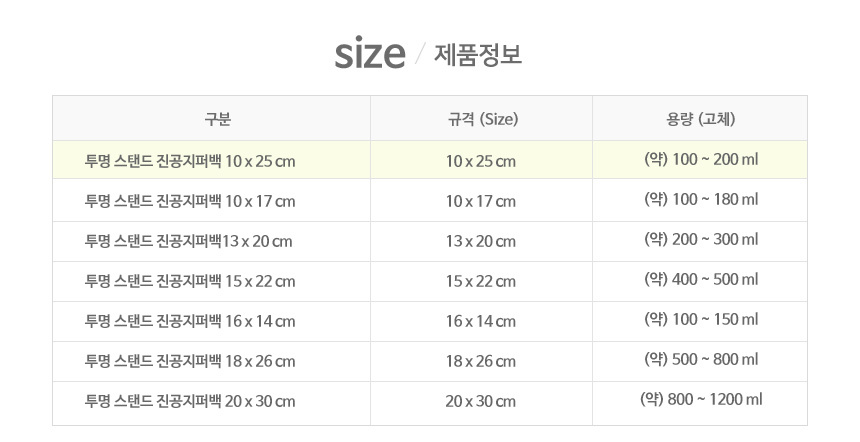Click capacity cell '(약) 800 ~ 1200 ml'
This screenshot has width=860, height=442.
tap(701, 399)
